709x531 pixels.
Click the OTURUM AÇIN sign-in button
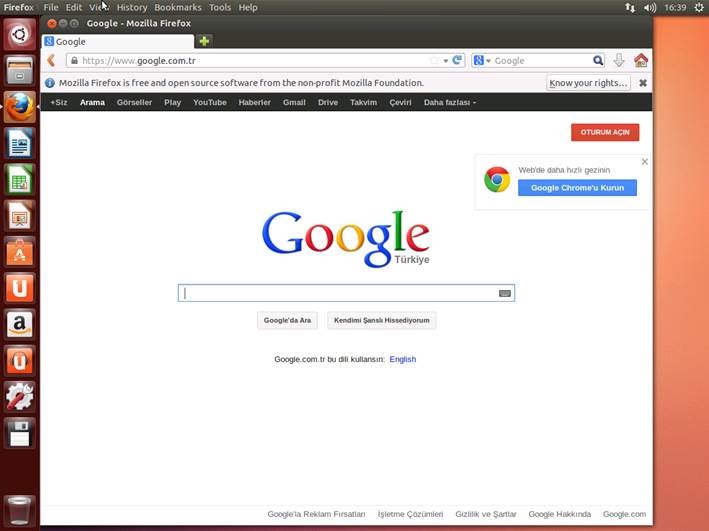point(605,132)
